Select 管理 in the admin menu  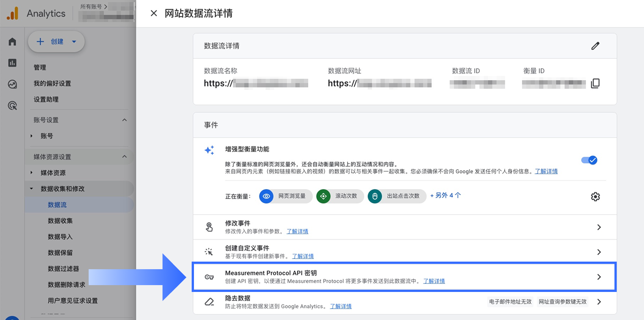(40, 67)
